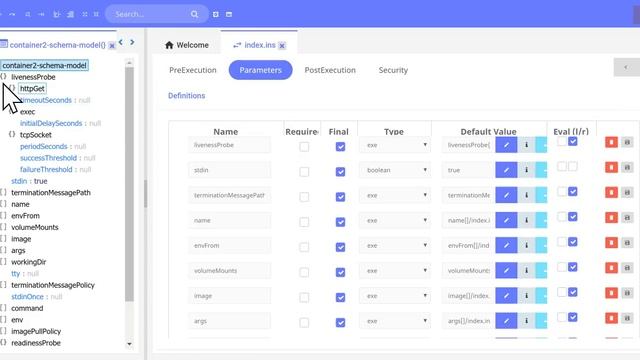The image size is (640, 360).
Task: Delete the stdin parameter row
Action: (611, 167)
